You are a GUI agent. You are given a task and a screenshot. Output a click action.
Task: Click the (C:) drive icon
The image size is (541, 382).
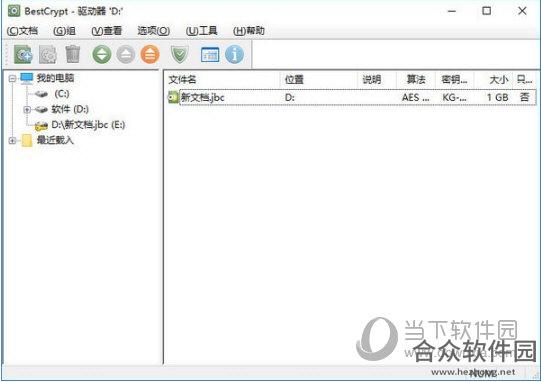[x=41, y=94]
